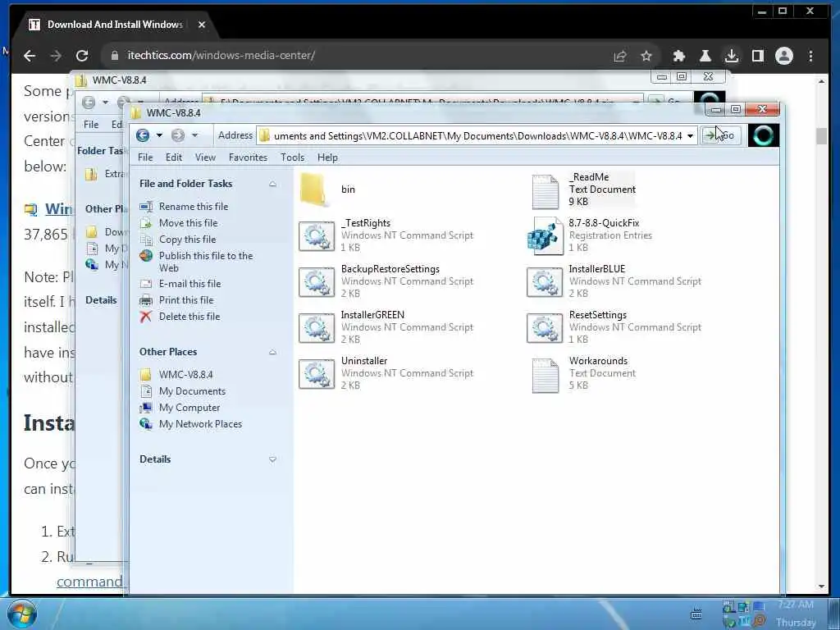
Task: Select the BackupRestoreSettings script icon
Action: [x=317, y=282]
